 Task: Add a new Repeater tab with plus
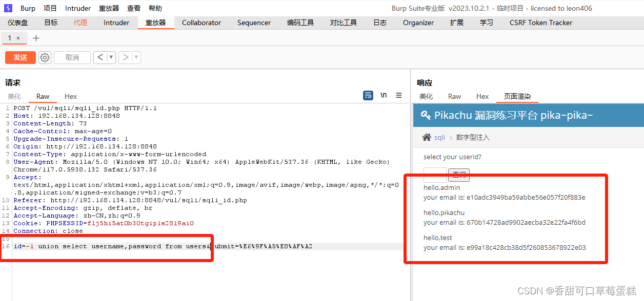(x=36, y=38)
